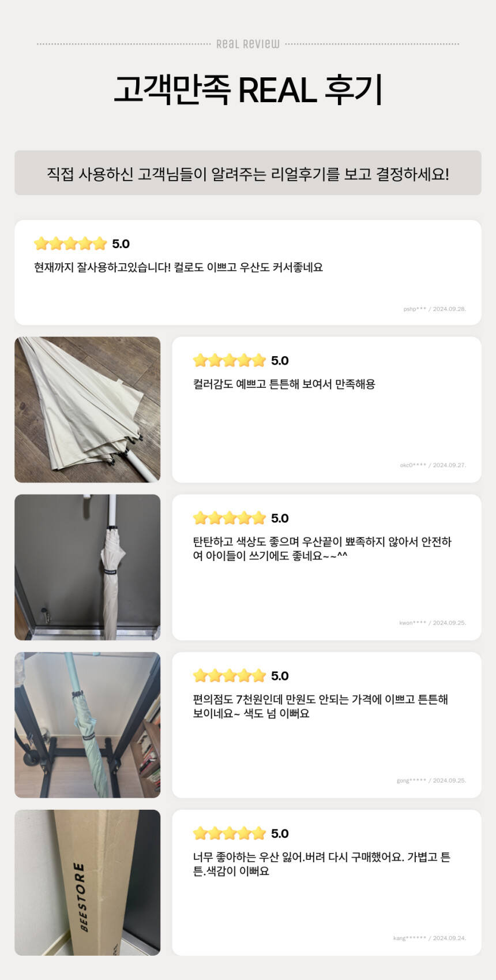This screenshot has width=496, height=980.
Task: Click the star rating above the 탄탄하고 색상도 review
Action: click(x=230, y=518)
